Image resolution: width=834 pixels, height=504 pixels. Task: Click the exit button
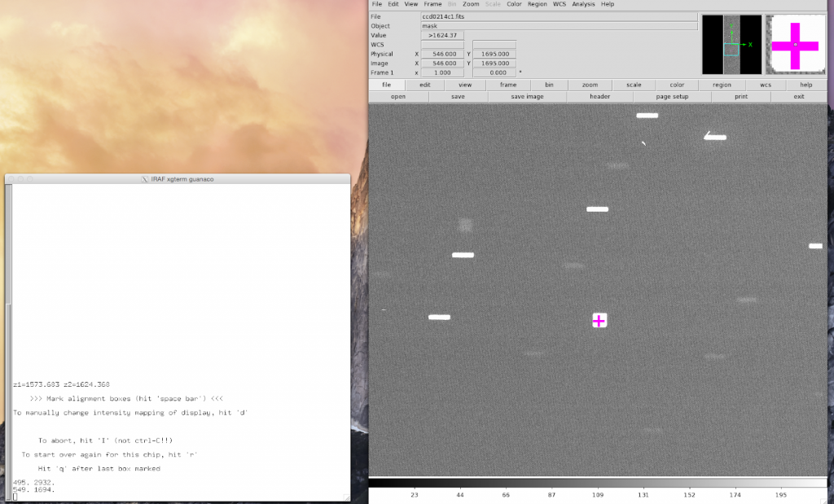pyautogui.click(x=799, y=97)
